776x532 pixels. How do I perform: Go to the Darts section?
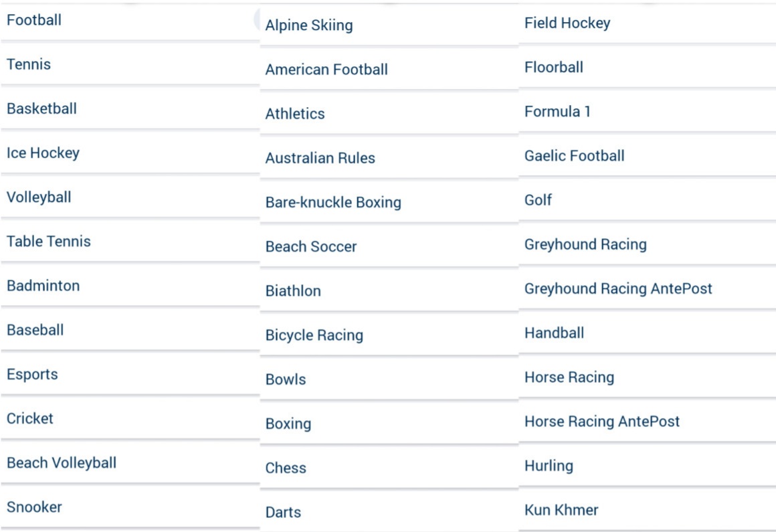[283, 512]
